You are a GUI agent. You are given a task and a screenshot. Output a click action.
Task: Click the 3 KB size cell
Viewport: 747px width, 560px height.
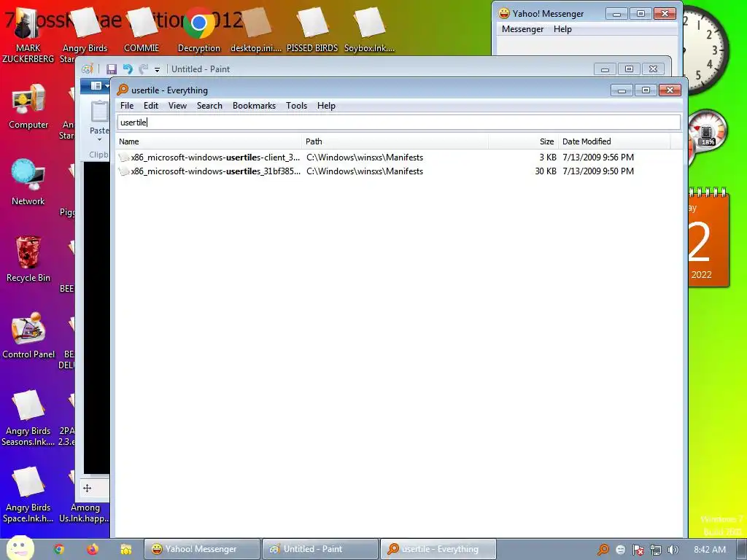pyautogui.click(x=548, y=157)
